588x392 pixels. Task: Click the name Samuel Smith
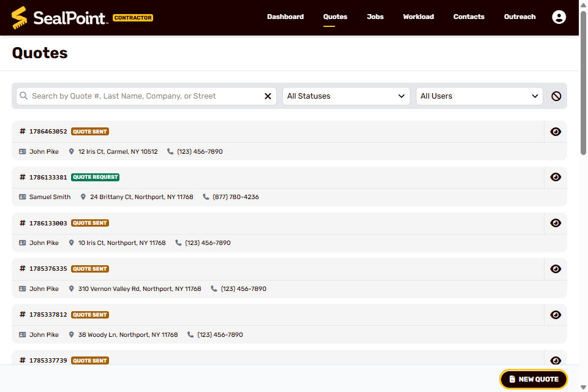(50, 197)
